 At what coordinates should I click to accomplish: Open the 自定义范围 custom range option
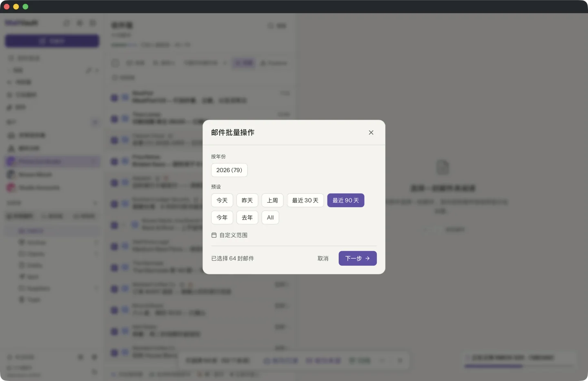229,235
